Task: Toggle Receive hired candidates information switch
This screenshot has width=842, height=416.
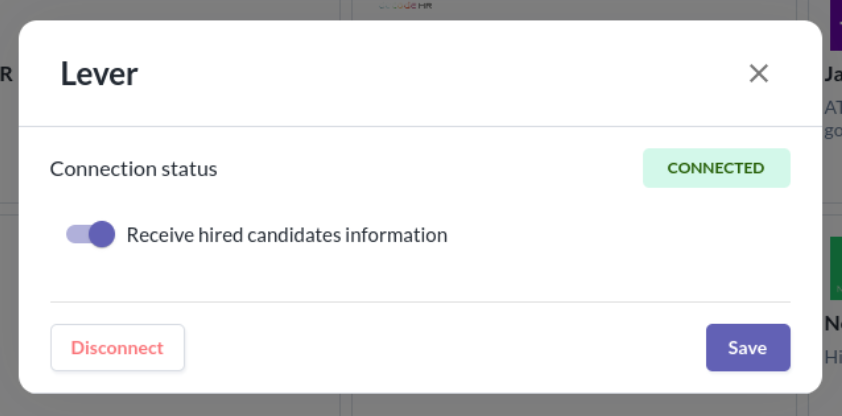Action: [90, 235]
